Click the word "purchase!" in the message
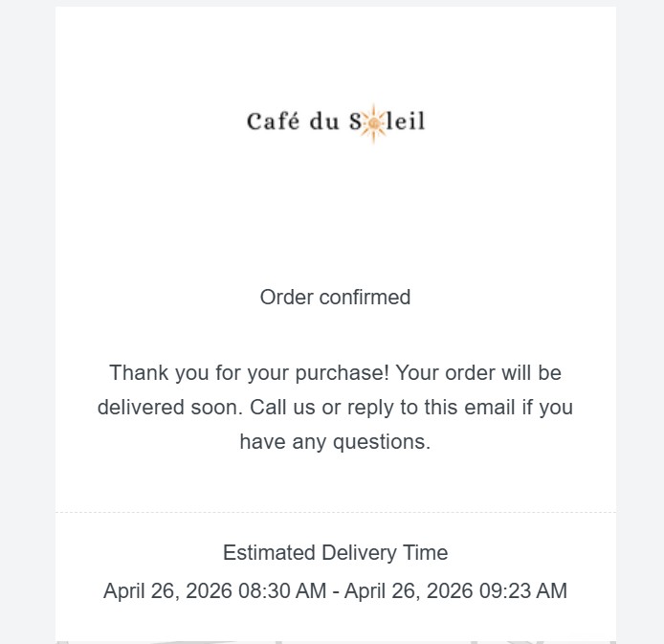 pyautogui.click(x=344, y=372)
